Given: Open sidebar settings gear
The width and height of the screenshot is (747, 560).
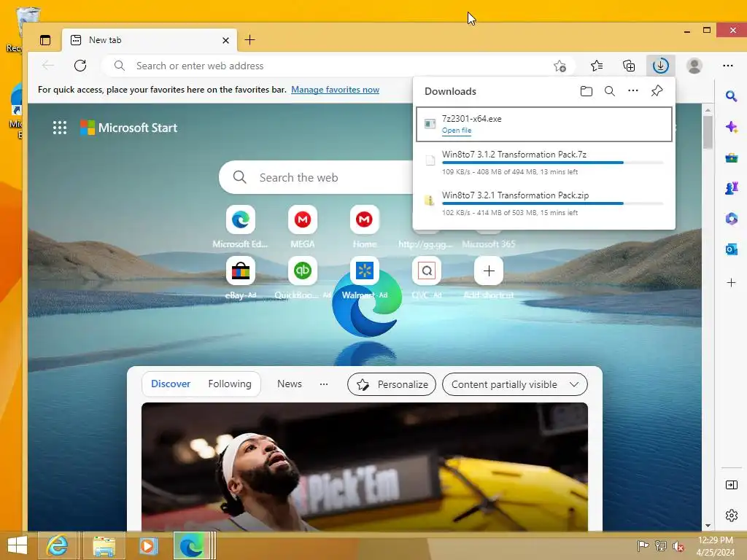Looking at the screenshot, I should tap(731, 516).
